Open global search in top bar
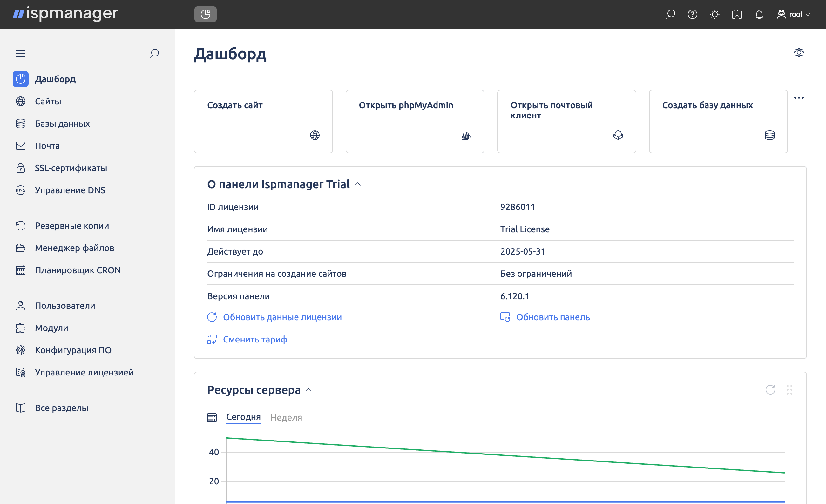Viewport: 826px width, 504px height. (x=670, y=14)
